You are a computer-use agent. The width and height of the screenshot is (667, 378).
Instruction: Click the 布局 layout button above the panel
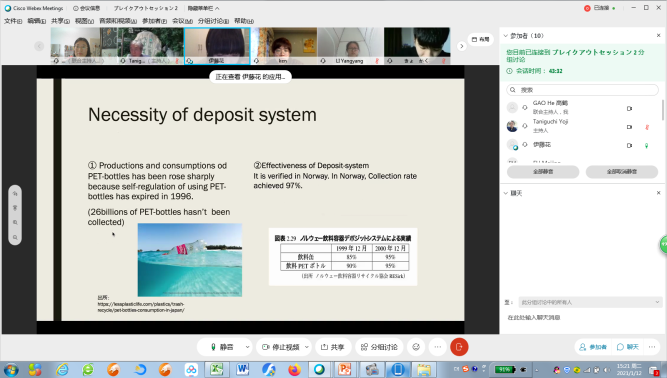[481, 39]
